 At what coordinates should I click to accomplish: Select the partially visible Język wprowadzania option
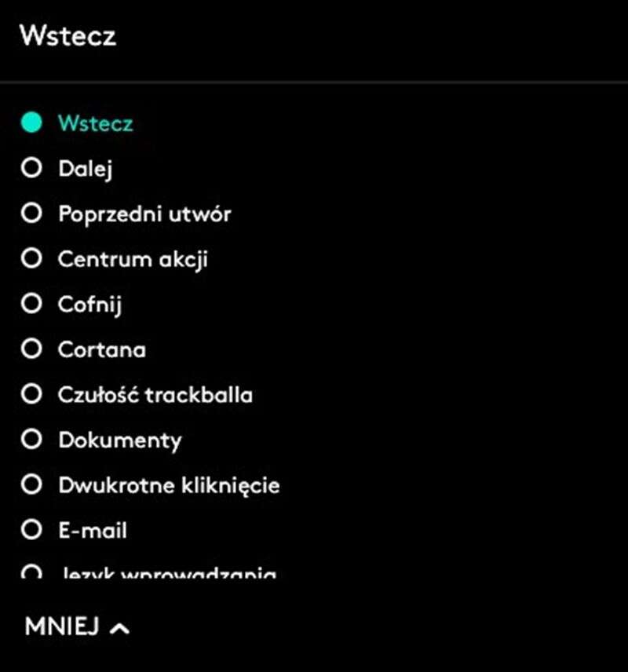click(x=166, y=574)
